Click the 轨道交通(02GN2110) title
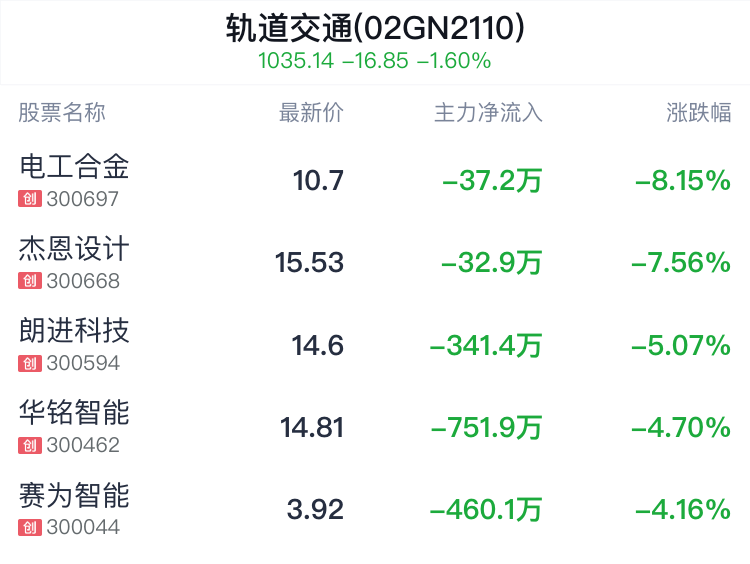 (375, 28)
